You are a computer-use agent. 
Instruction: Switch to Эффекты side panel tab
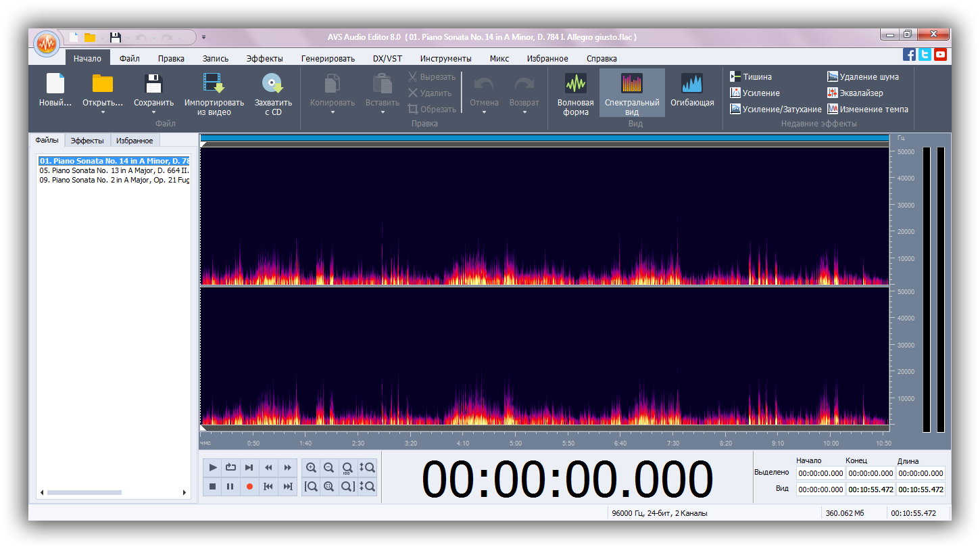87,141
